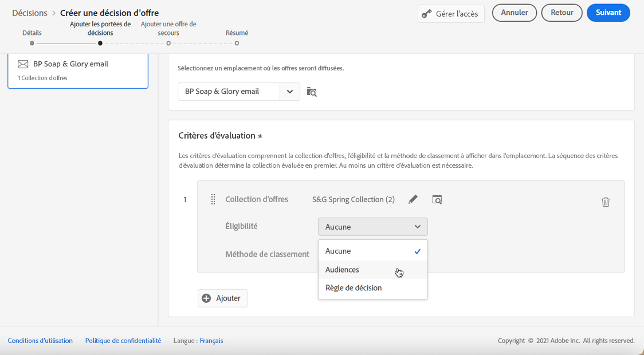Screen dimensions: 644x355
Task: Open the collection browse icon beside S&G Spring Collection
Action: tap(437, 199)
